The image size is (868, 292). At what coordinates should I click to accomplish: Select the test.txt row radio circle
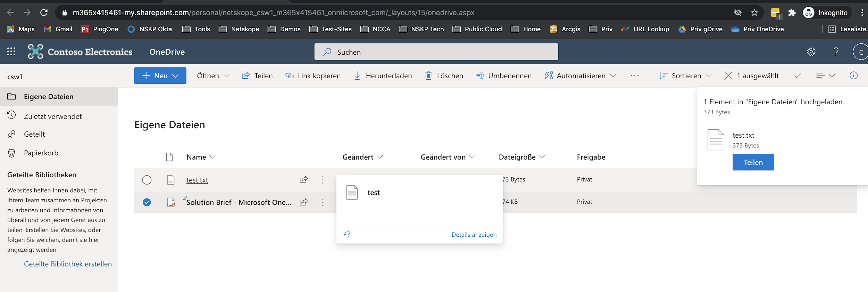point(147,180)
